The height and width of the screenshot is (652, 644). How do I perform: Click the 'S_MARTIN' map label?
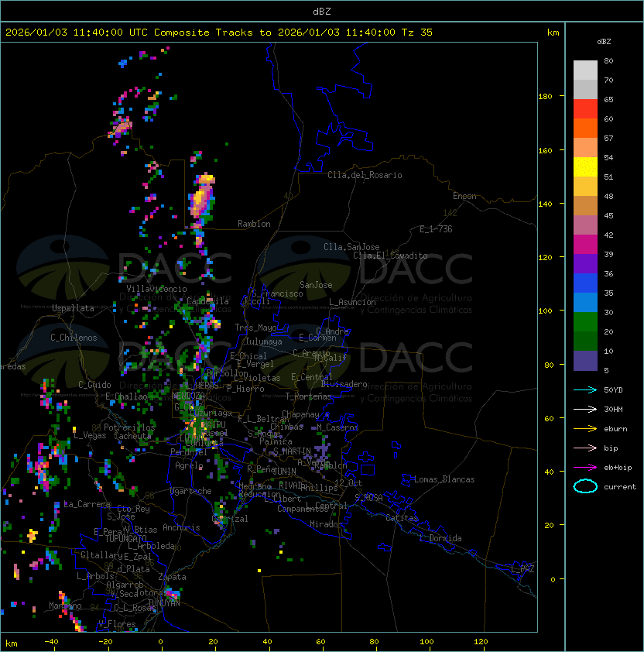(292, 451)
